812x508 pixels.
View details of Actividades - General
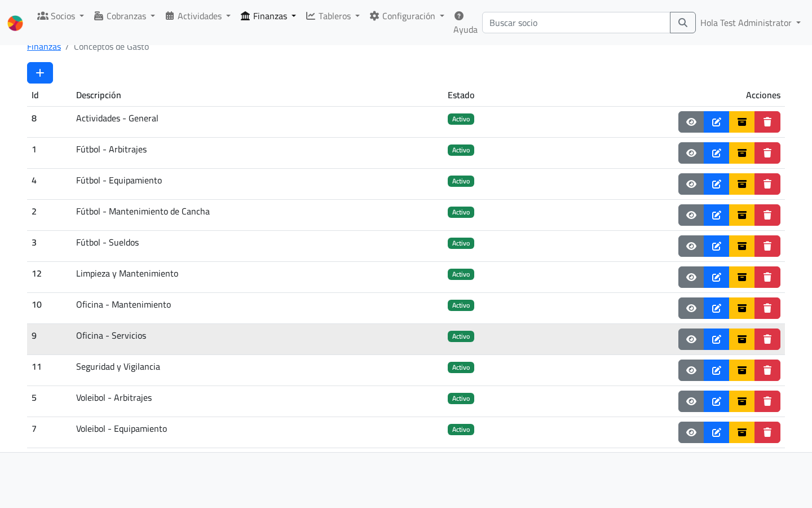[691, 122]
